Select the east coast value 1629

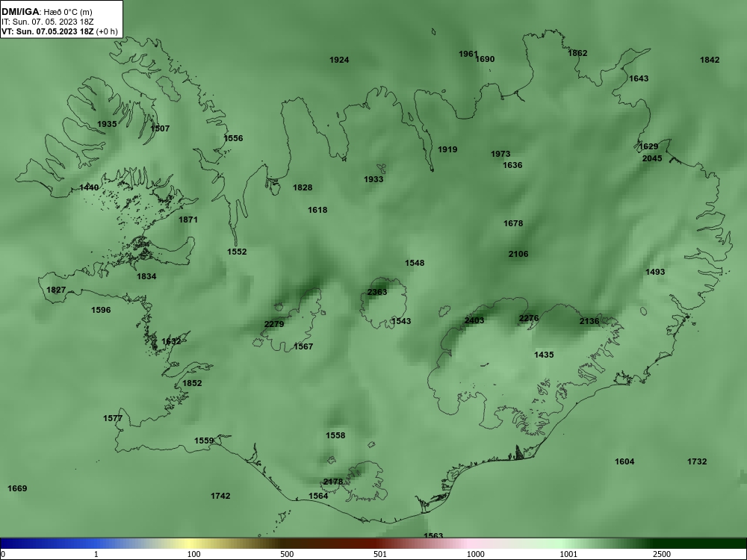(648, 146)
